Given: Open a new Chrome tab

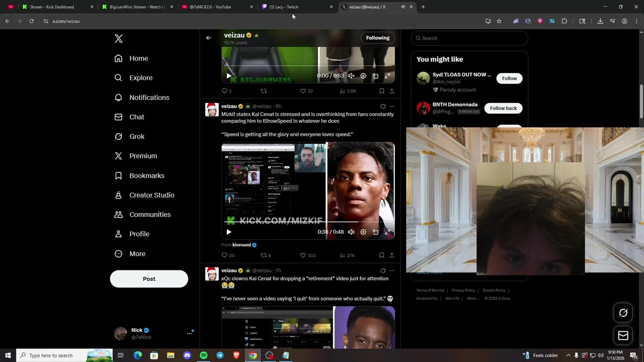Looking at the screenshot, I should pos(423,7).
